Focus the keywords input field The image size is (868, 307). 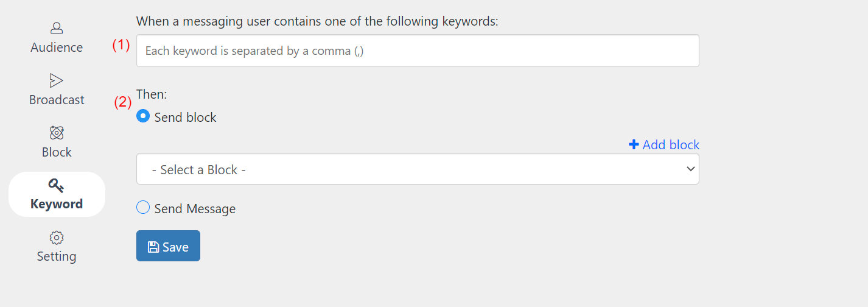[x=418, y=51]
